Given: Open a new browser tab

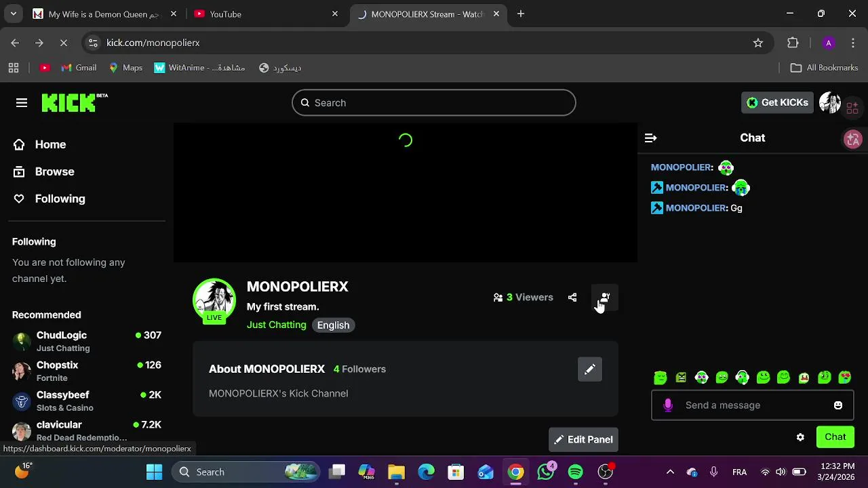Looking at the screenshot, I should click(x=521, y=14).
